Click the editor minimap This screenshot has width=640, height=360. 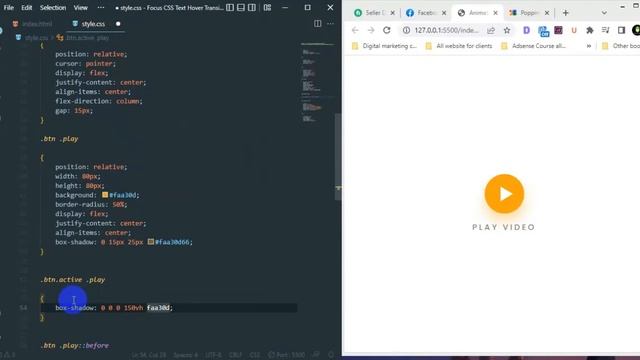click(317, 82)
